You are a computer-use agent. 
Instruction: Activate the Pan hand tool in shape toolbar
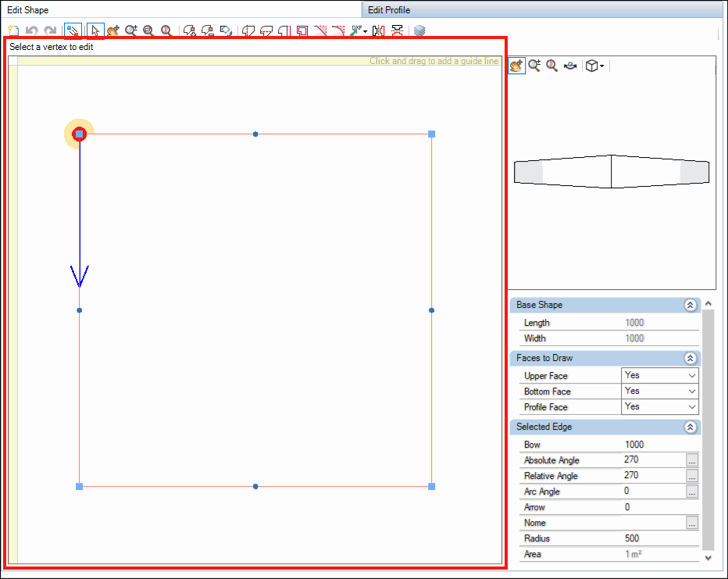click(112, 30)
